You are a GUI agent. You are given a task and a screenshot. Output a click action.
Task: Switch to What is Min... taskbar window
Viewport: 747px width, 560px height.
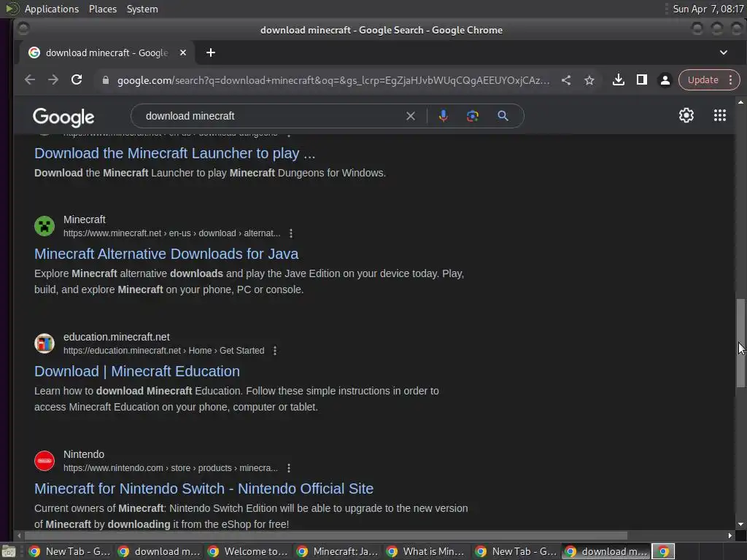[x=426, y=551]
